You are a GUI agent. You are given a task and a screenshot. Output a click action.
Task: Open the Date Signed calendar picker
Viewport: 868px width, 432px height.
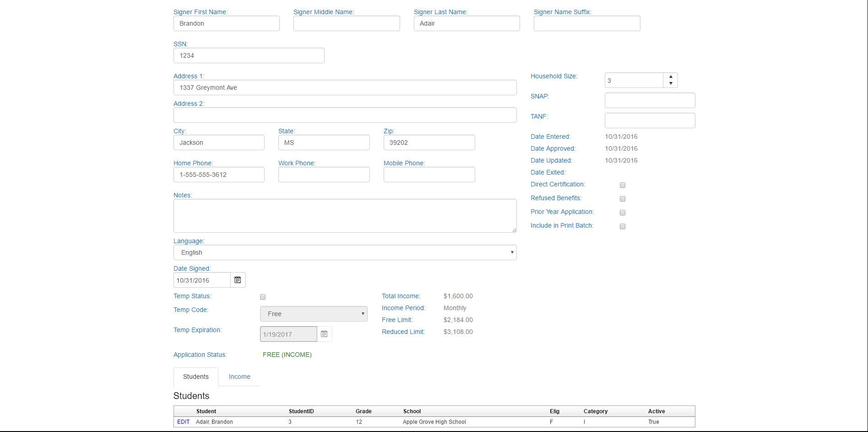coord(238,280)
